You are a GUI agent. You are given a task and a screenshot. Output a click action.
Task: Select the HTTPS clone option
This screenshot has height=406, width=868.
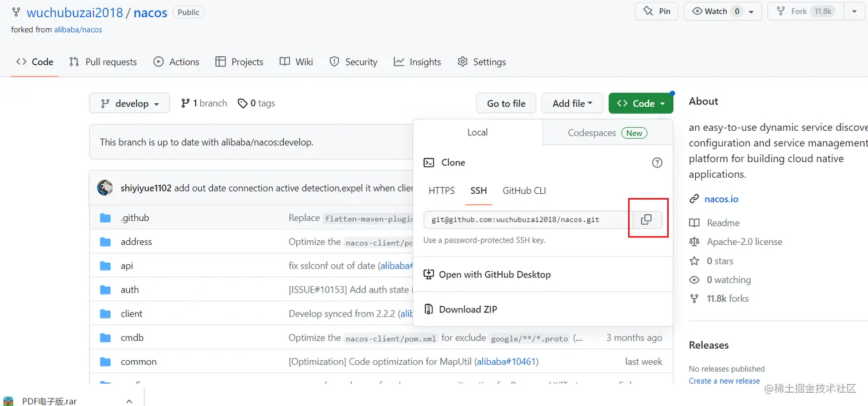tap(441, 191)
